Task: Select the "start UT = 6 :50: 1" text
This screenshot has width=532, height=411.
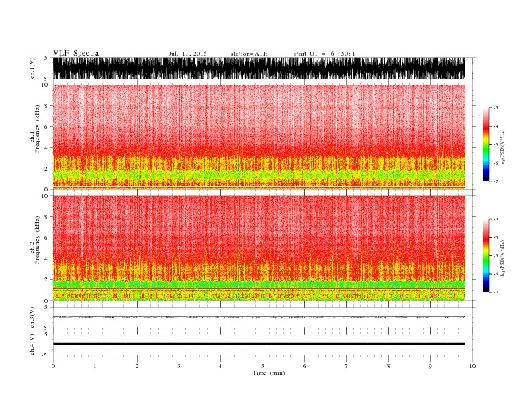Action: point(324,54)
